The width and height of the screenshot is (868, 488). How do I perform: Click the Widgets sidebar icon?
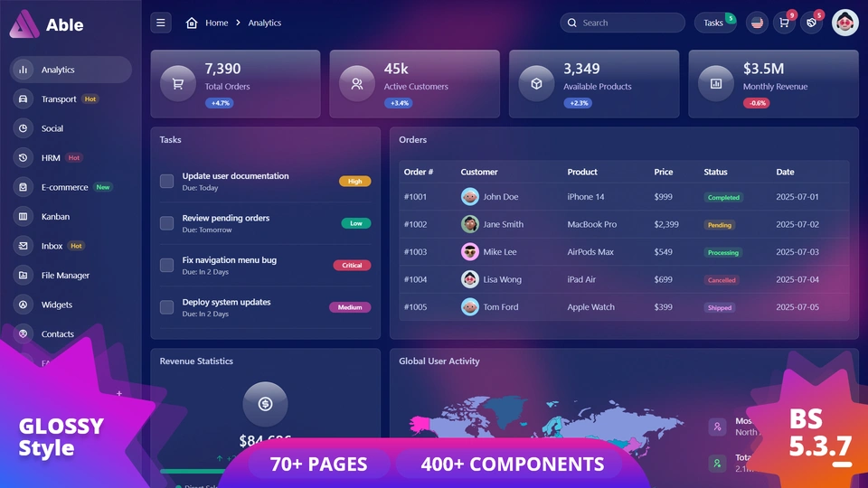[23, 305]
